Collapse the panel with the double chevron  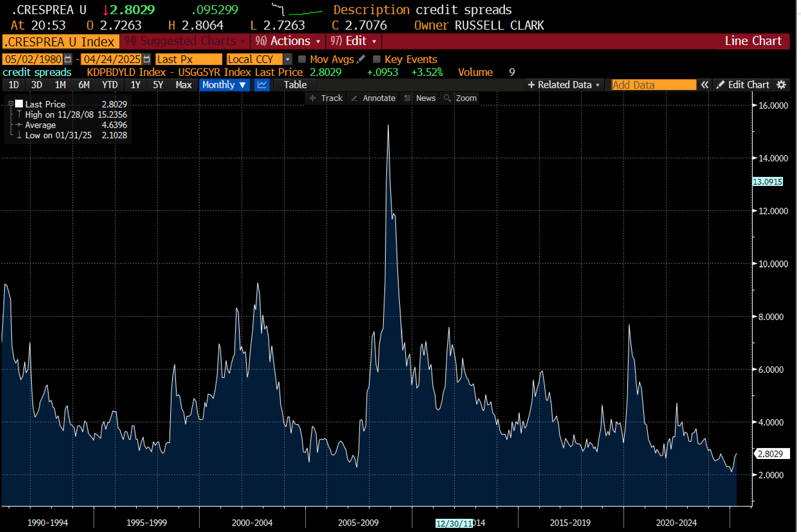[x=704, y=85]
